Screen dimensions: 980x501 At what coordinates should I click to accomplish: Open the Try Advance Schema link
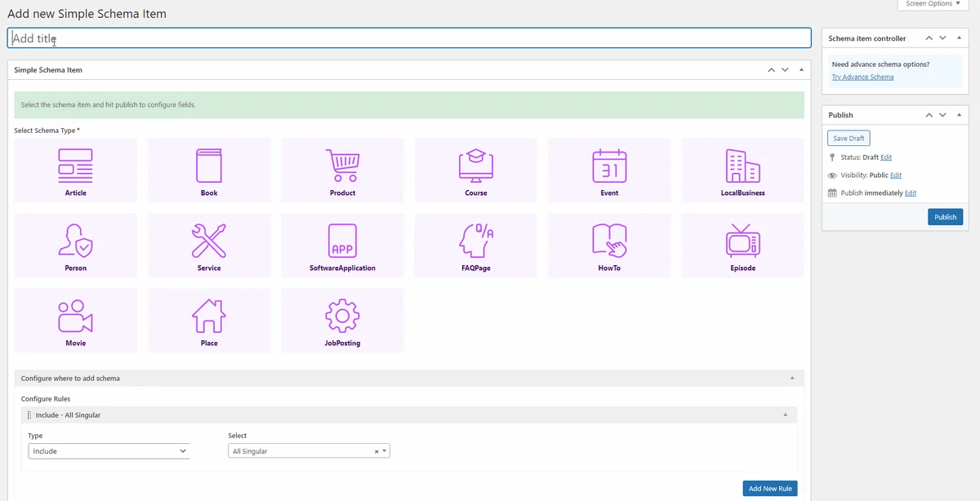862,78
